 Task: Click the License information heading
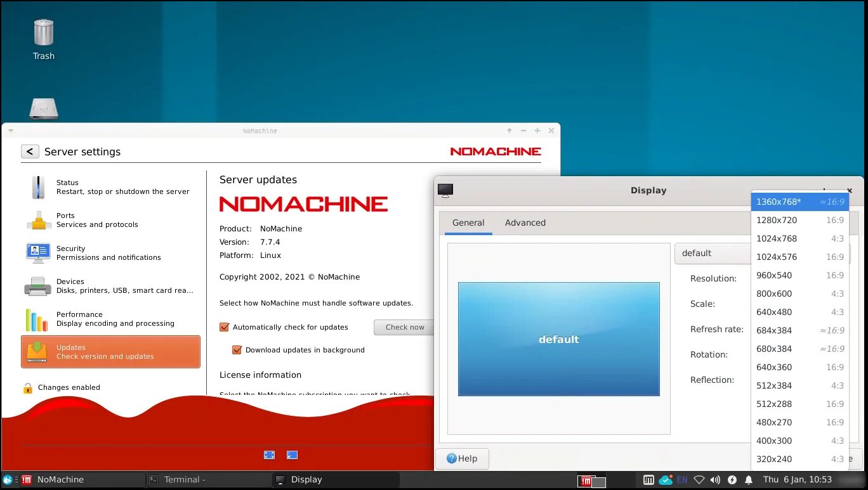tap(260, 375)
